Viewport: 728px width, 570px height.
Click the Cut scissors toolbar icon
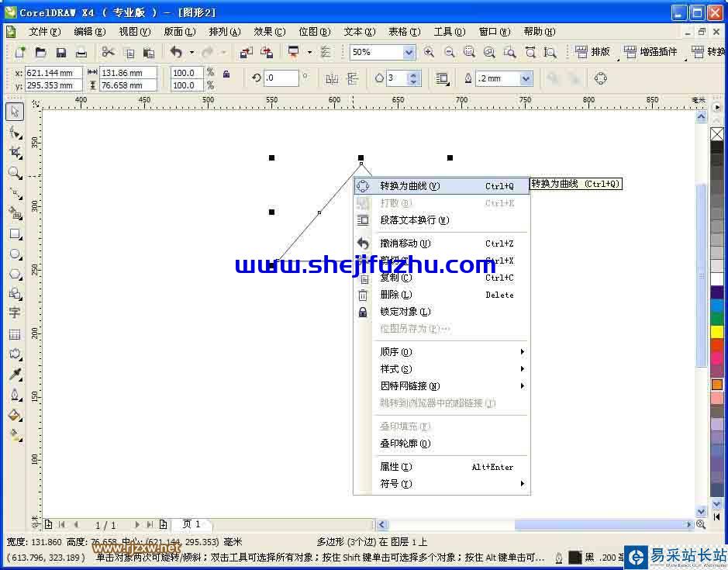click(x=109, y=52)
